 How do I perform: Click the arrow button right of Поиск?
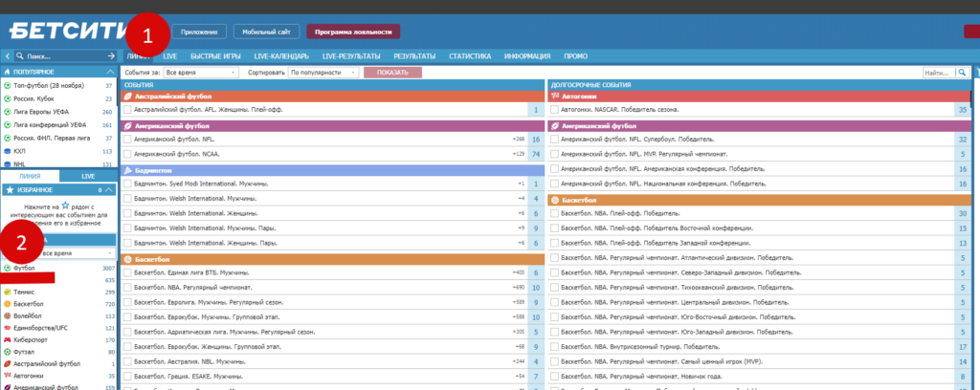click(x=111, y=56)
